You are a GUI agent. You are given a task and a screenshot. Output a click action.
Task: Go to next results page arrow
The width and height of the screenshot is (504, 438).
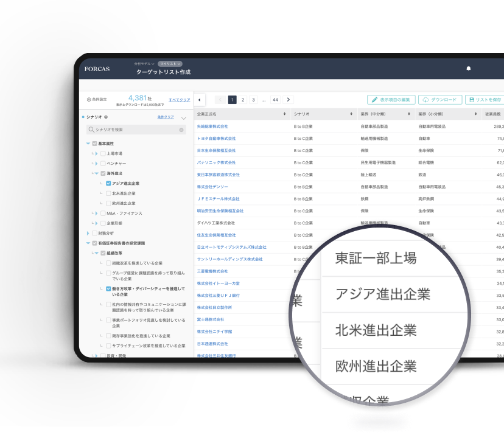[x=289, y=100]
